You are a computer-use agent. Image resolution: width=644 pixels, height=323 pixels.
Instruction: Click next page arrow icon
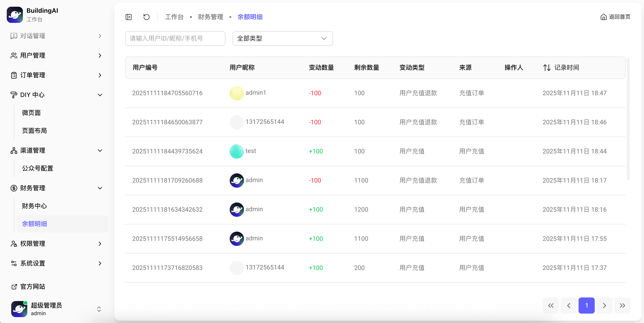tap(604, 305)
